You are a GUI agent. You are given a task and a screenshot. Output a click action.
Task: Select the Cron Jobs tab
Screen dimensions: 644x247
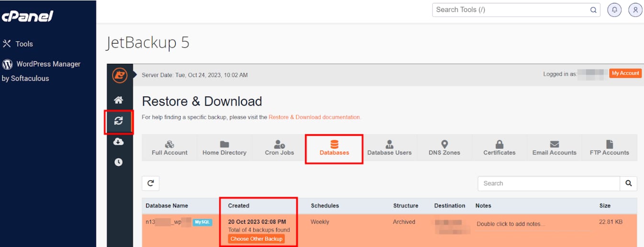(x=279, y=148)
